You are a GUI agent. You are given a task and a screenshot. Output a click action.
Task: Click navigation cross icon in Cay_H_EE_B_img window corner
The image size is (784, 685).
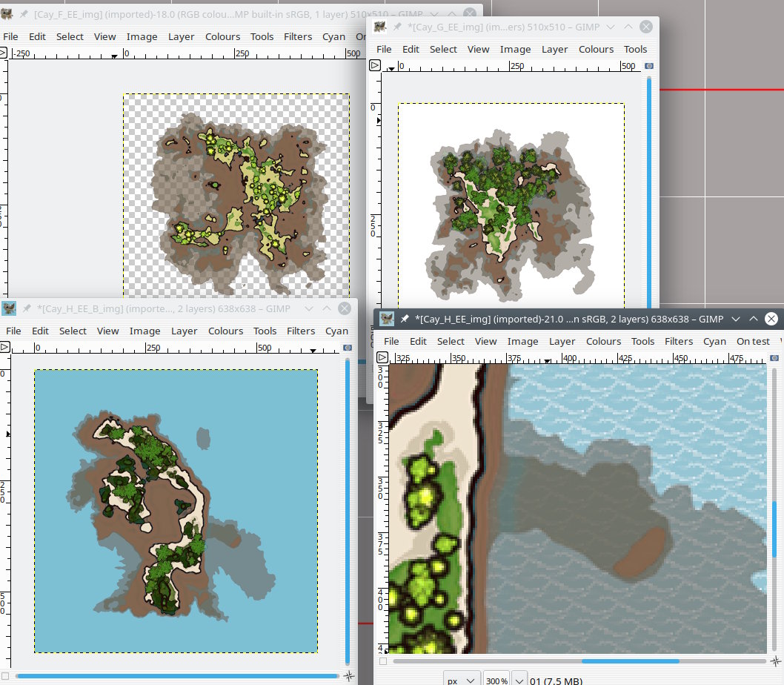click(x=349, y=676)
